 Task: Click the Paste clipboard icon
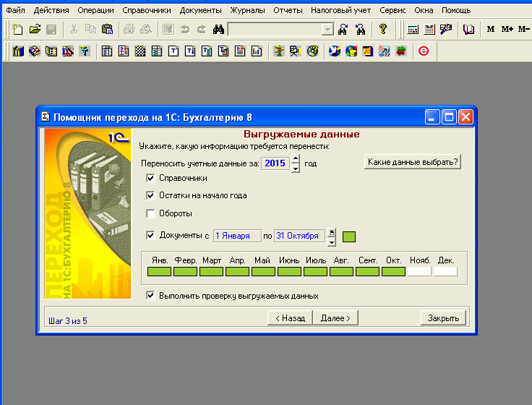click(107, 30)
